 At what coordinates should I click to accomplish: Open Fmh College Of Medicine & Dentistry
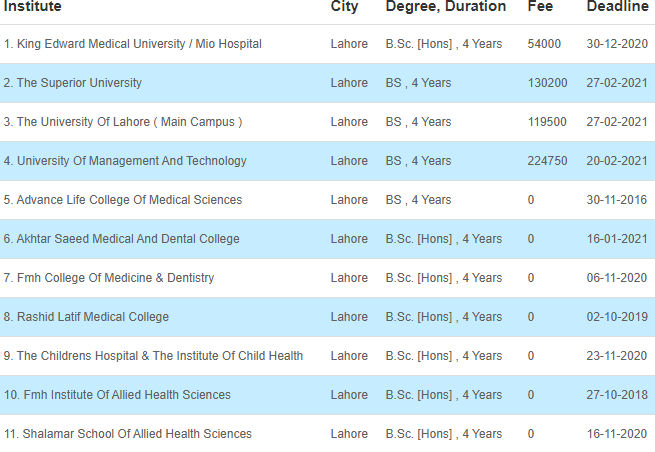pos(109,278)
